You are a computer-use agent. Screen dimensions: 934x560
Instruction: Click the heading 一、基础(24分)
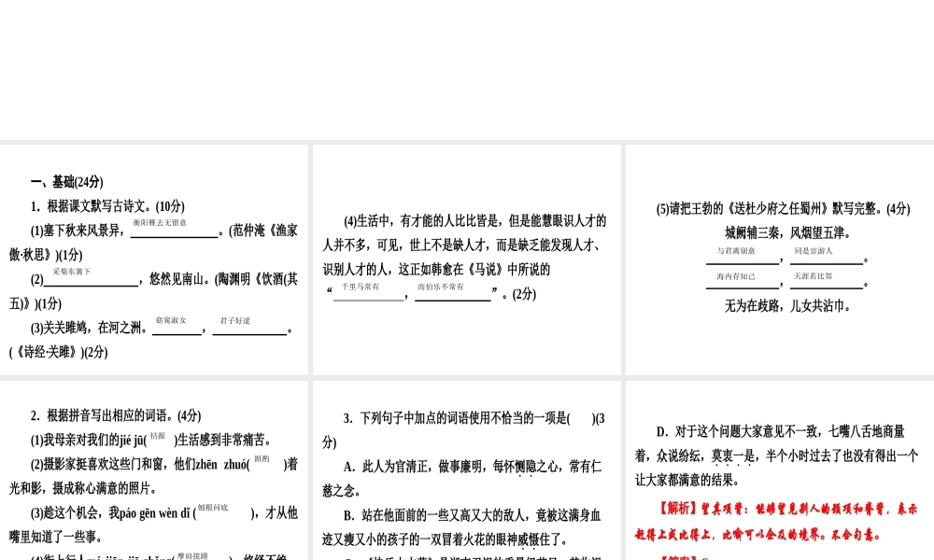66,181
